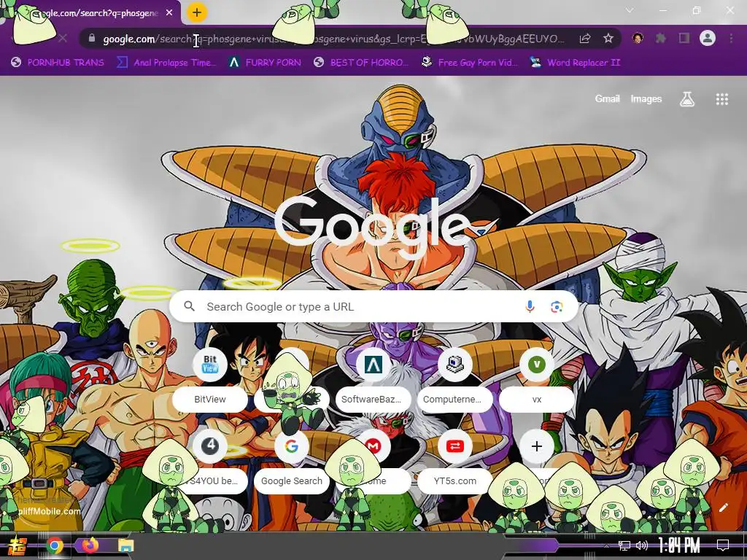Click the magnifier icon in search box
Viewport: 747px width, 560px height.
point(190,306)
